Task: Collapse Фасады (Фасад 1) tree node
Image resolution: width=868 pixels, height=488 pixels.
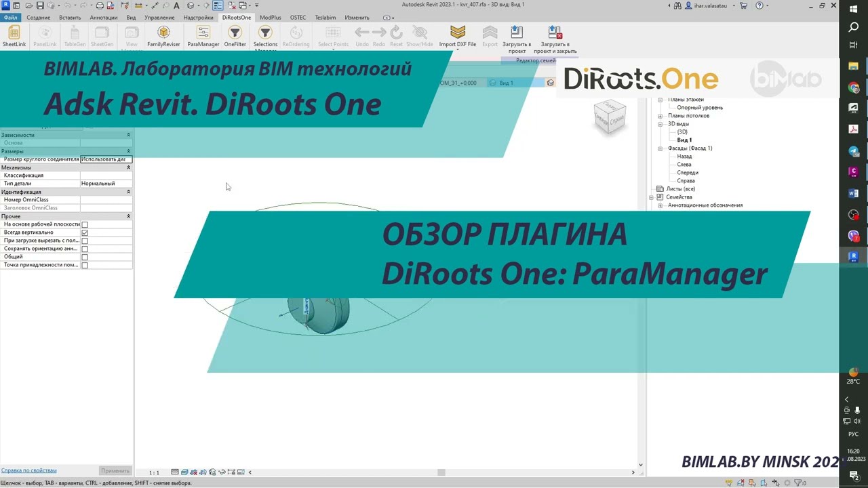Action: point(660,148)
